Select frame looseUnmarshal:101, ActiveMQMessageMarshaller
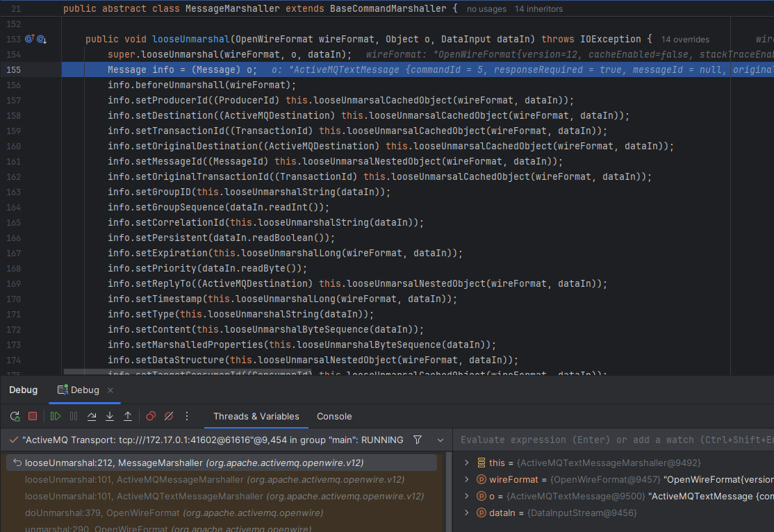Image resolution: width=774 pixels, height=532 pixels. pos(221,479)
